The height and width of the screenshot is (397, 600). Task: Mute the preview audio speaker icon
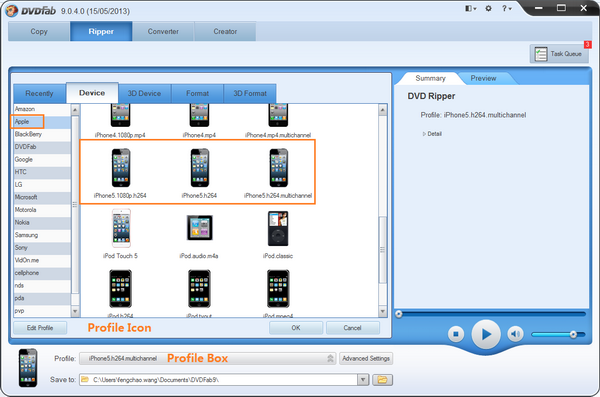pyautogui.click(x=515, y=334)
